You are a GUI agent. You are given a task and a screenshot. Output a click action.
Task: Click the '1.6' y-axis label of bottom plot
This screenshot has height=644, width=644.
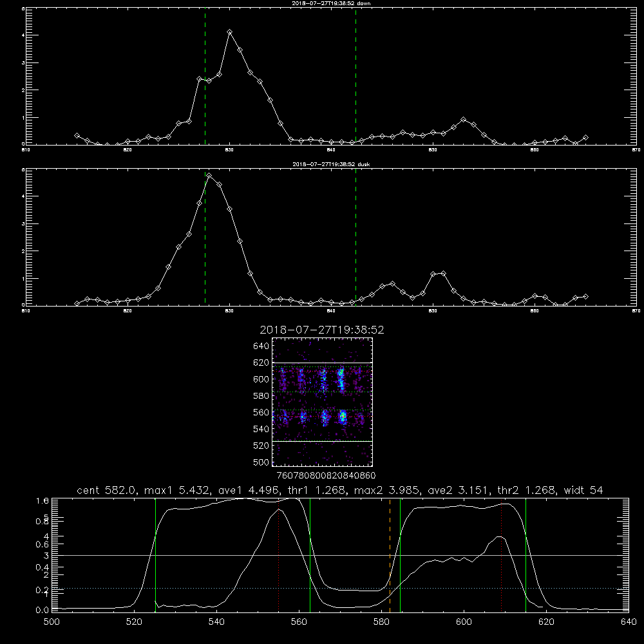43,500
